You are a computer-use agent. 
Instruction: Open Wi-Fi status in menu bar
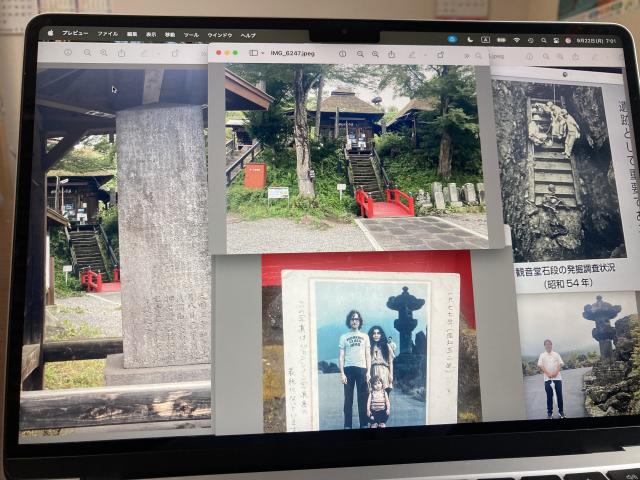click(516, 40)
